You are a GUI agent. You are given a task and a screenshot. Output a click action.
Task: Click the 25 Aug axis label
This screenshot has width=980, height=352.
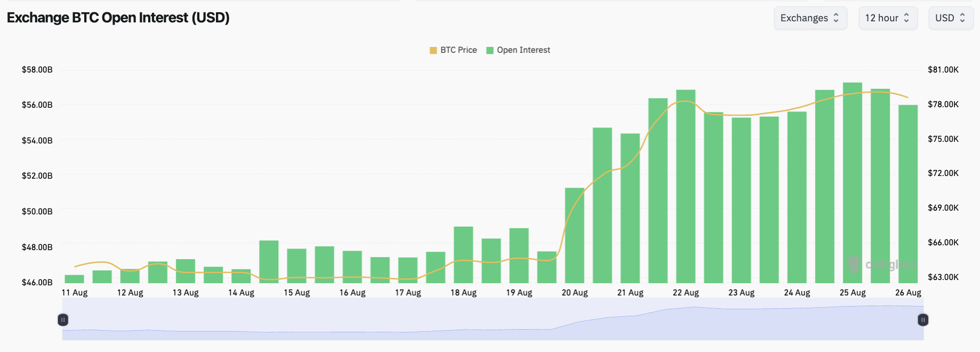(x=853, y=292)
